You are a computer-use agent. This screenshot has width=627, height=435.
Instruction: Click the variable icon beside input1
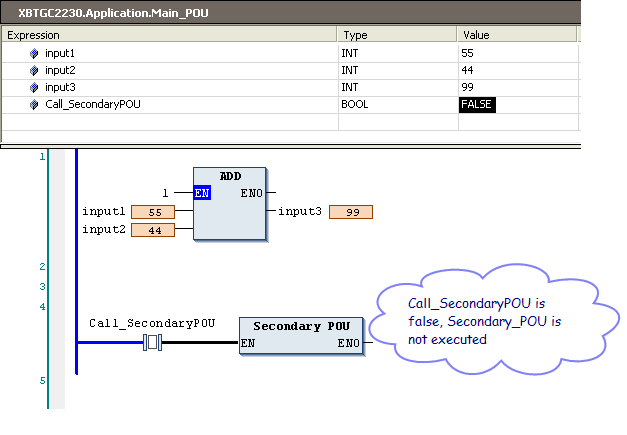34,53
